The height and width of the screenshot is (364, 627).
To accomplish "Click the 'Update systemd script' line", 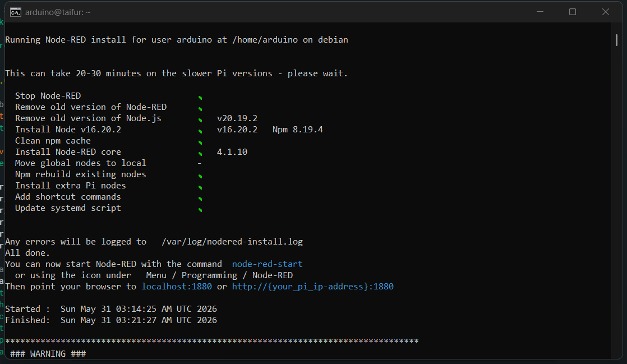I will point(68,208).
